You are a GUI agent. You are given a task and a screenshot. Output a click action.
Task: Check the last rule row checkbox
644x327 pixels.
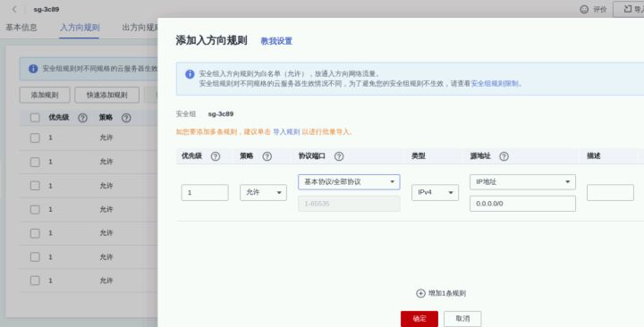pyautogui.click(x=35, y=281)
